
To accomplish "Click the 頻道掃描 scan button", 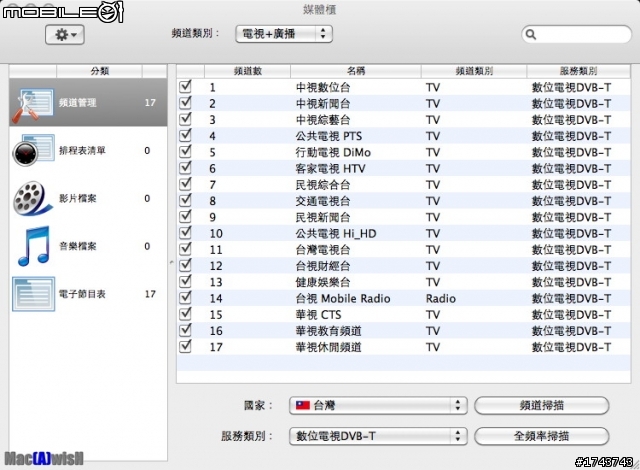I will (x=542, y=405).
